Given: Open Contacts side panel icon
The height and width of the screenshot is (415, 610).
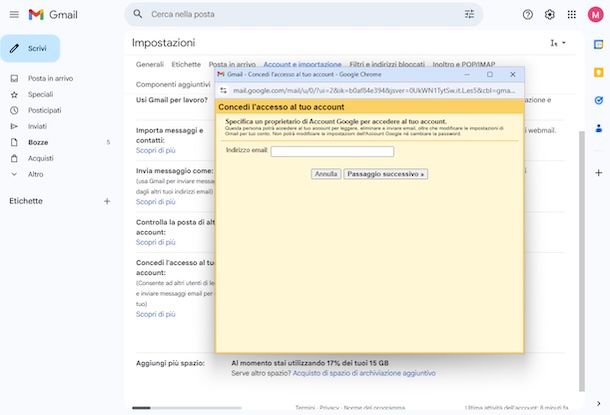Looking at the screenshot, I should pyautogui.click(x=598, y=128).
